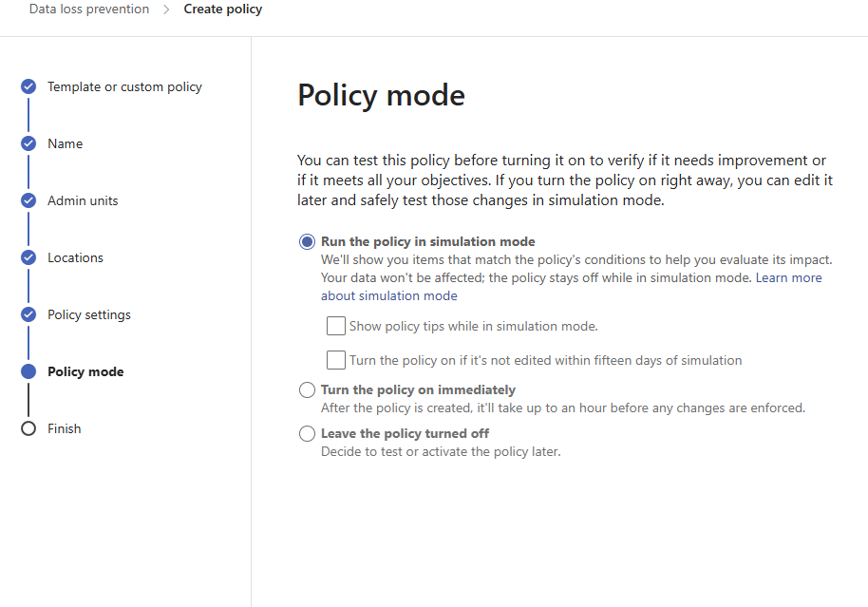Check Turn the policy on after fifteen days
The height and width of the screenshot is (607, 868).
coord(336,360)
